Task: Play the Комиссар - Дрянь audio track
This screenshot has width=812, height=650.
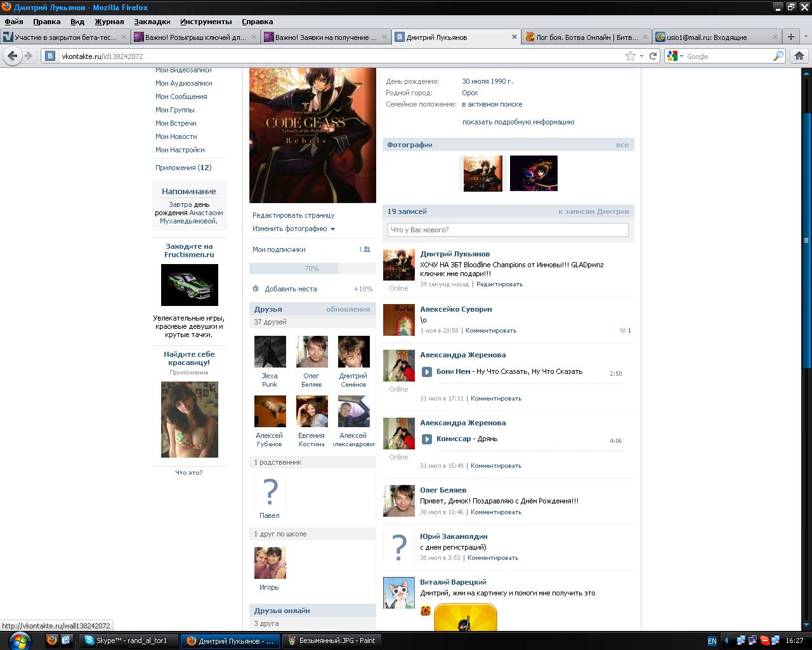Action: (x=427, y=439)
